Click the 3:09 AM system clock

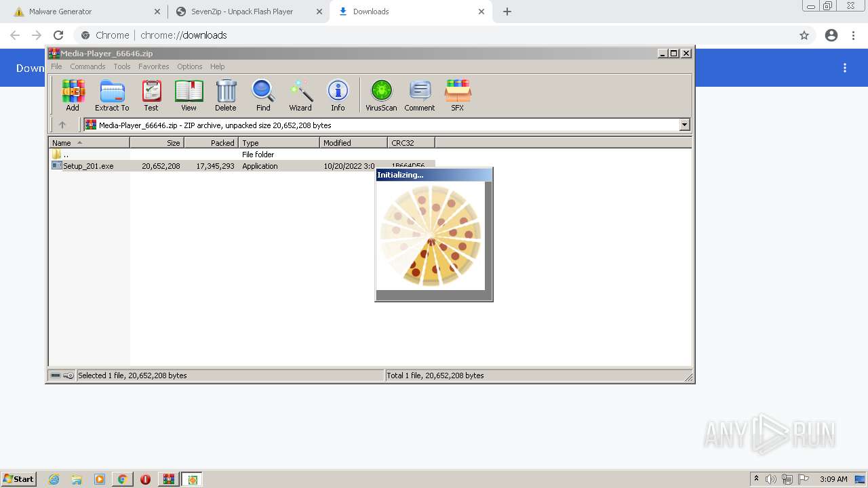pos(833,479)
